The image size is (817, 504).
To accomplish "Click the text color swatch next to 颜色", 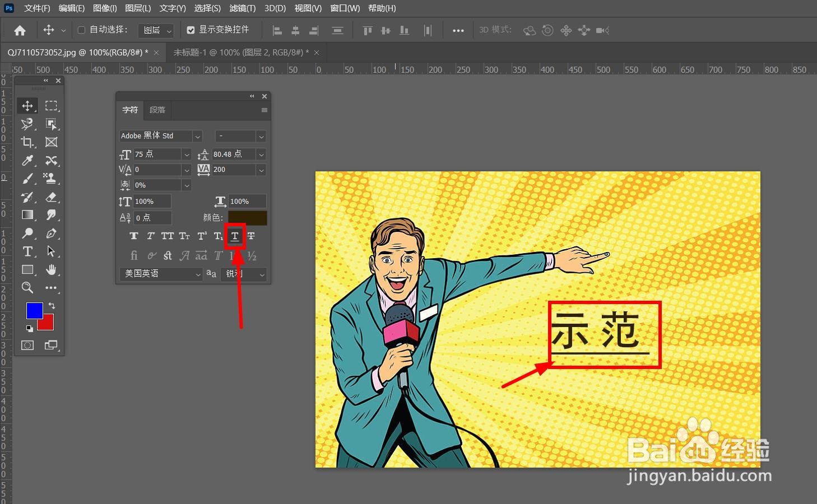I will [248, 218].
